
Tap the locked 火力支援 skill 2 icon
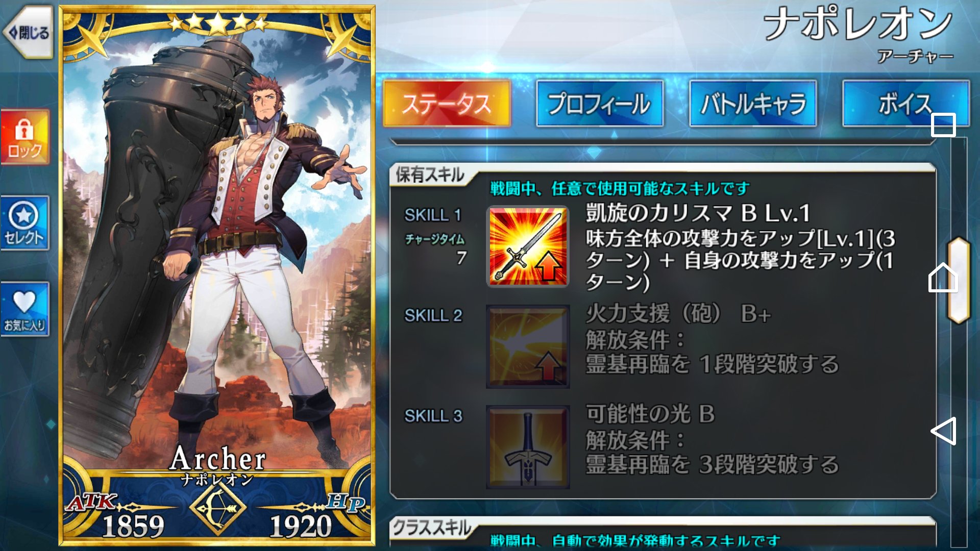coord(528,347)
